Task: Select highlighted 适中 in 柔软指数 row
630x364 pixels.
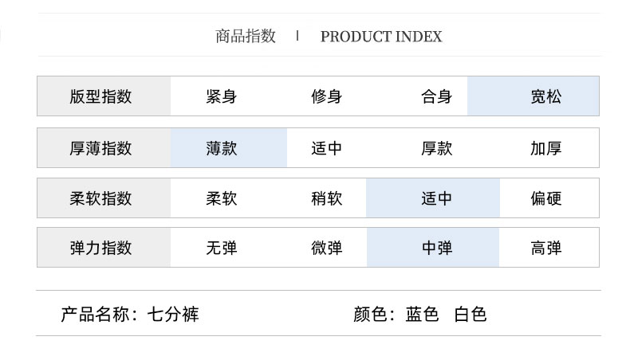Action: (x=436, y=198)
